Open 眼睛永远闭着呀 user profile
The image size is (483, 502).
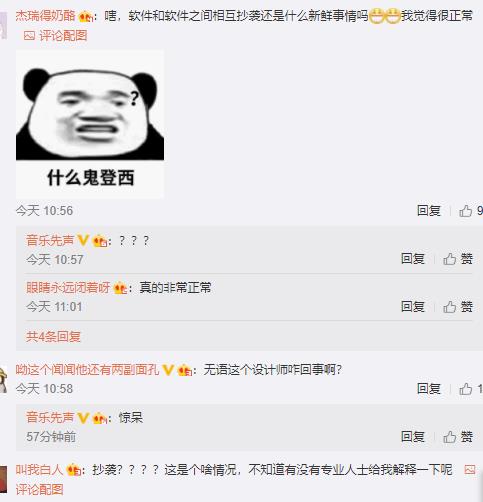coord(68,288)
